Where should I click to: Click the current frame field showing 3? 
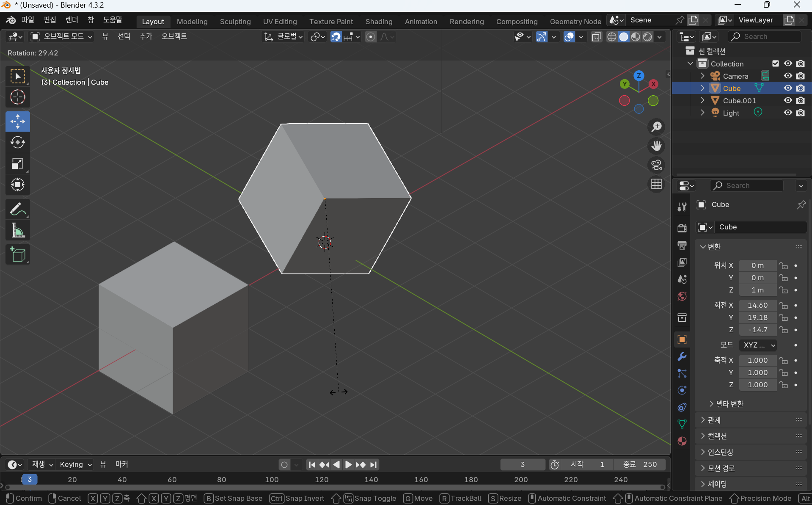[523, 464]
